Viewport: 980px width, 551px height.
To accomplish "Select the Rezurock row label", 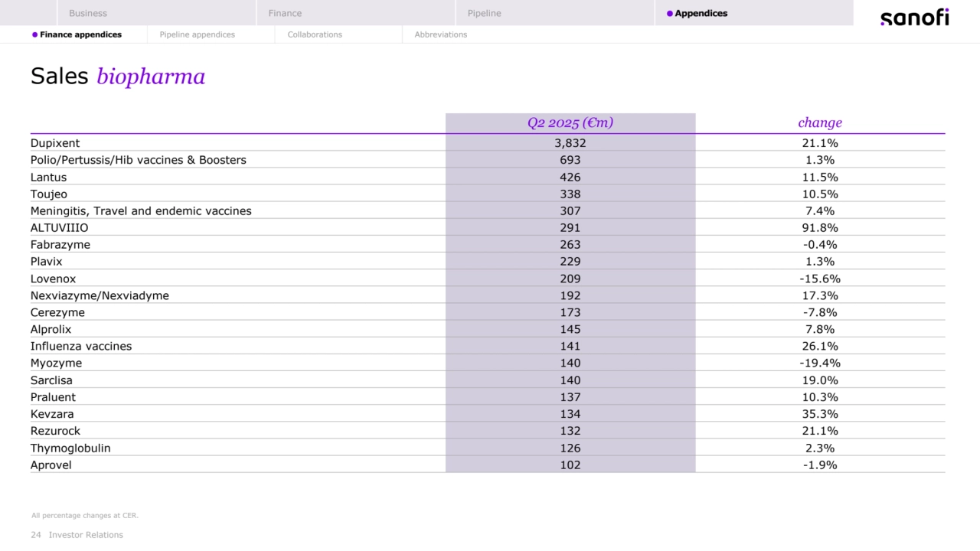I will pyautogui.click(x=55, y=431).
